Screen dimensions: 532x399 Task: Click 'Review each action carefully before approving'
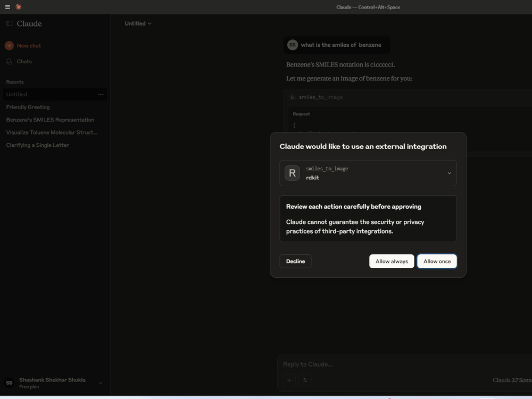pyautogui.click(x=354, y=206)
